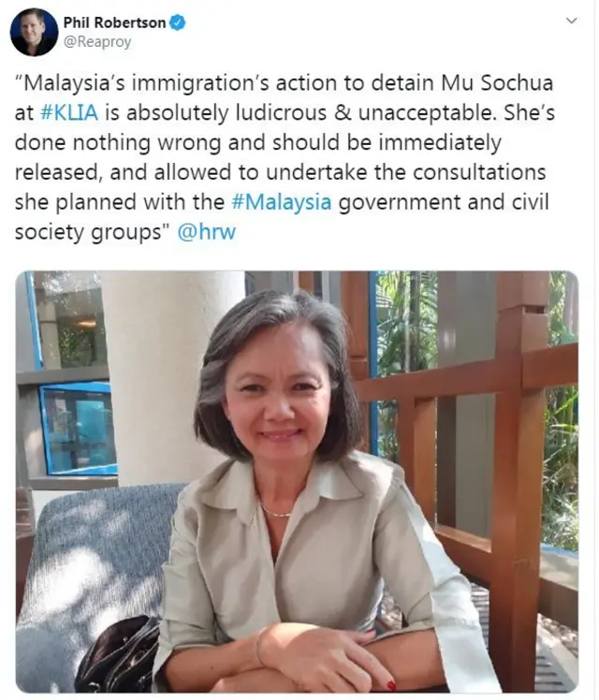Click the blue window frame in photo
This screenshot has width=599, height=700.
tap(78, 429)
